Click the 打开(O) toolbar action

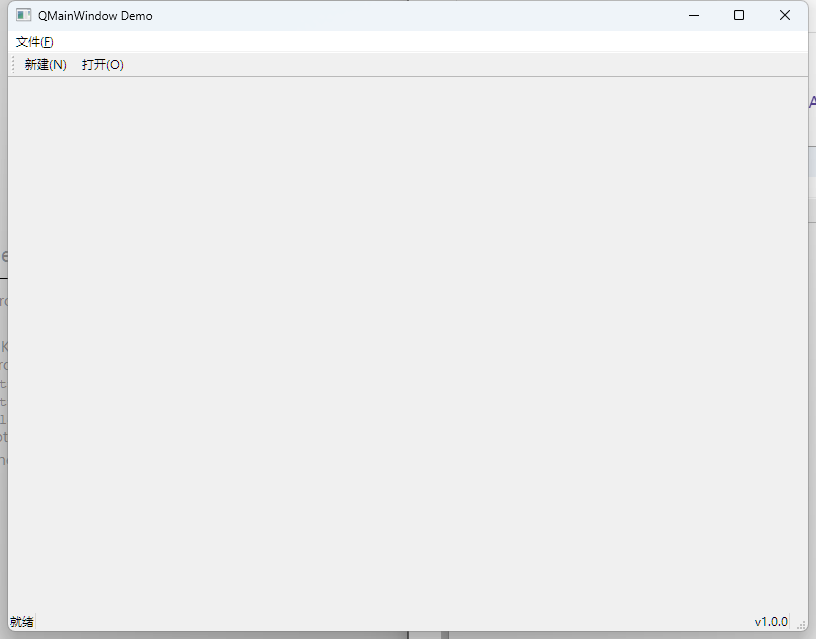pos(103,65)
